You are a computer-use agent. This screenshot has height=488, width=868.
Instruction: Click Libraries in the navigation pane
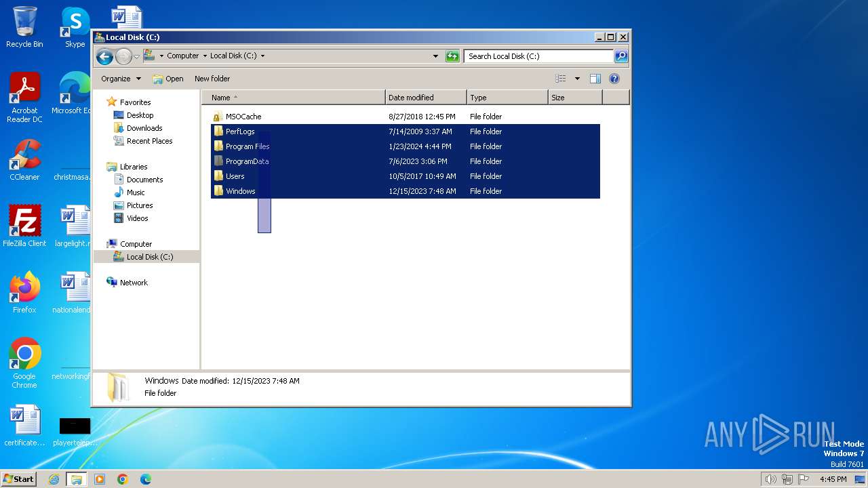[134, 167]
